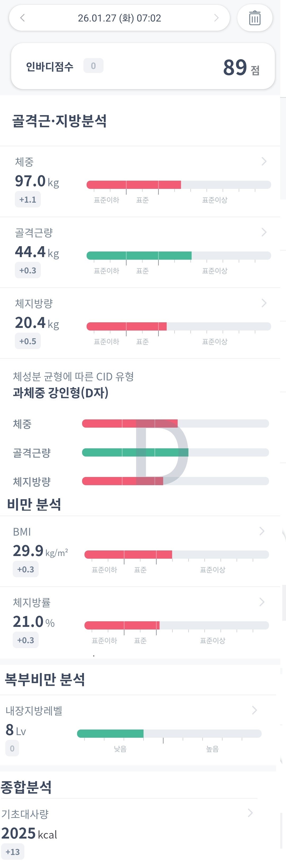Click the 체중 red progress bar
Viewport: 286px width, 868px height.
tap(133, 185)
